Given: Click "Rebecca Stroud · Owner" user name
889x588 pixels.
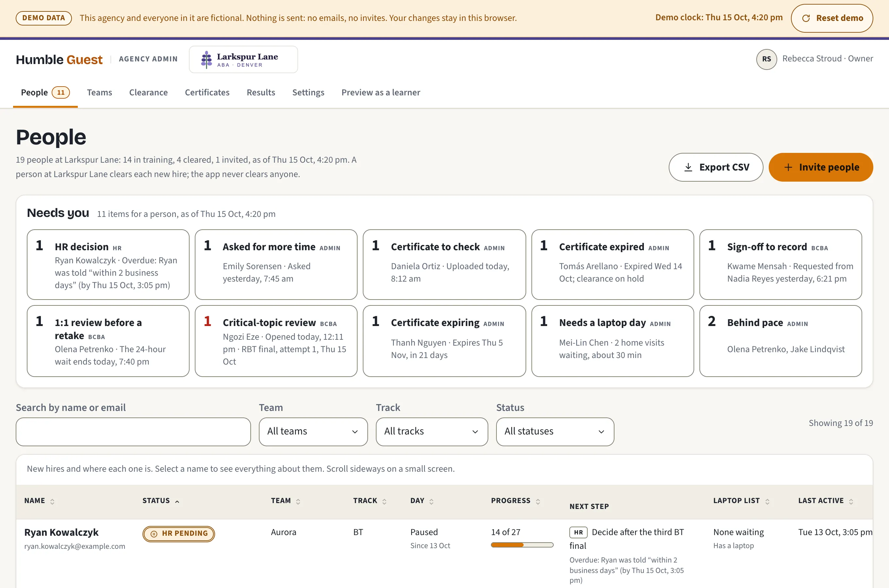Looking at the screenshot, I should coord(828,59).
